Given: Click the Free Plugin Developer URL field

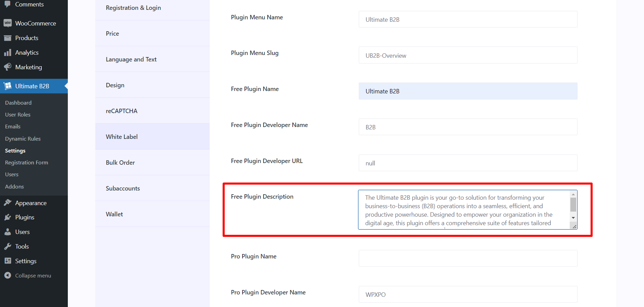Looking at the screenshot, I should [x=468, y=163].
